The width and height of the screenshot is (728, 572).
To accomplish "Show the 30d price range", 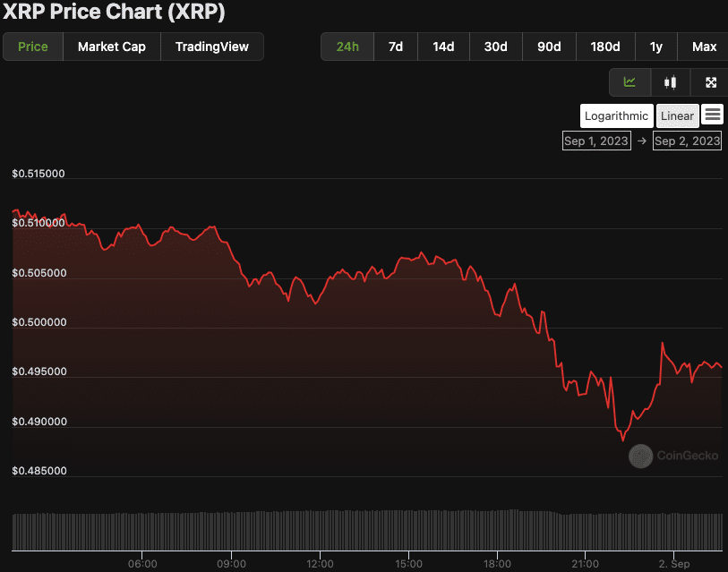I will [495, 47].
